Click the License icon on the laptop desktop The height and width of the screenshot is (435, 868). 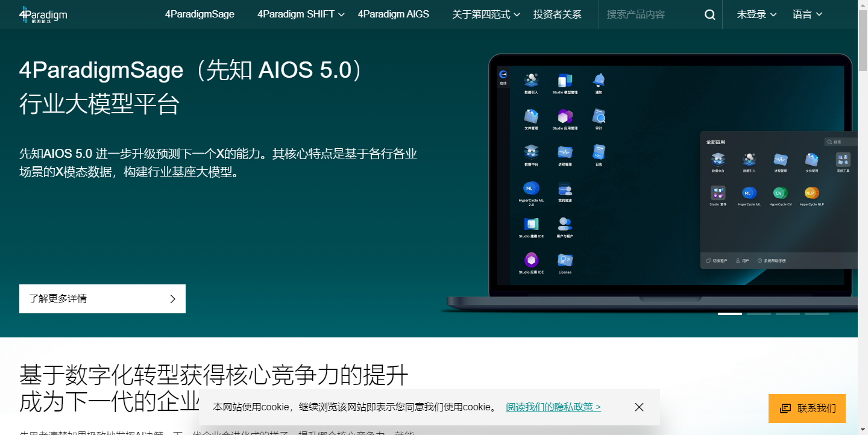click(565, 260)
